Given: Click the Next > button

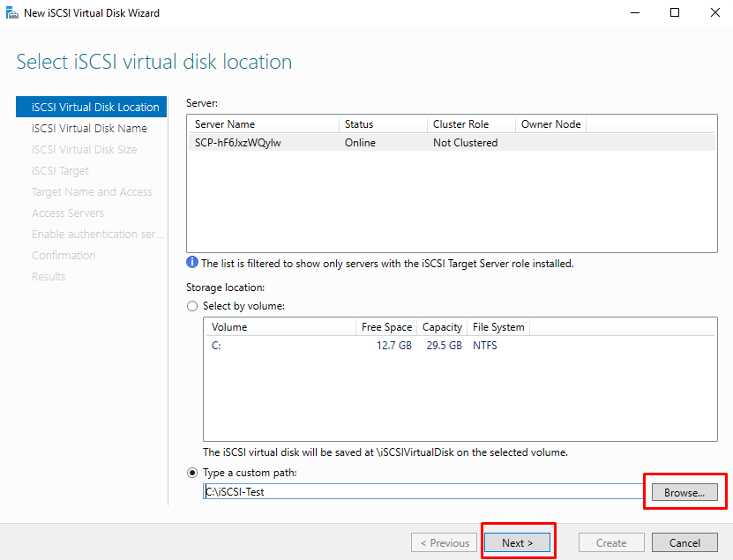Looking at the screenshot, I should [x=517, y=542].
